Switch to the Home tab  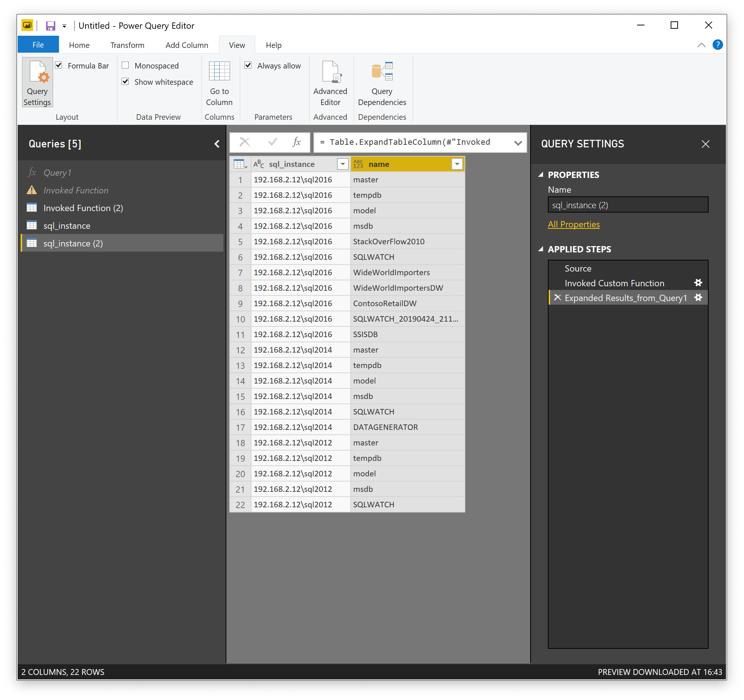click(x=79, y=45)
